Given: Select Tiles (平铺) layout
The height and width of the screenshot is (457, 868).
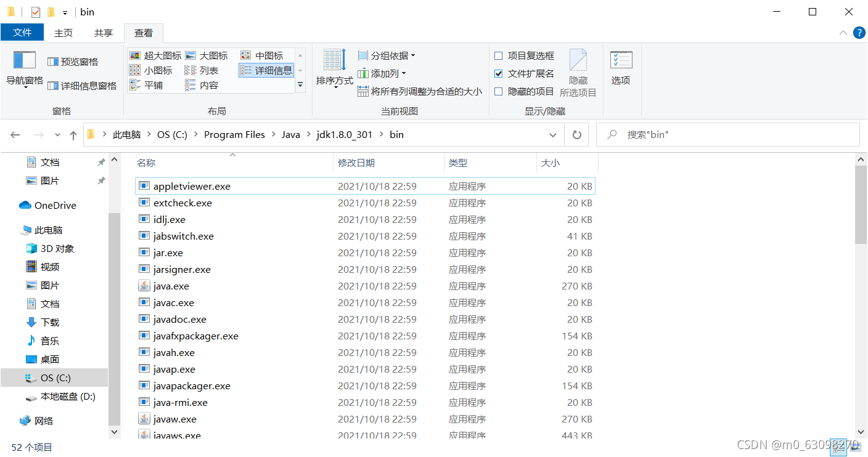Looking at the screenshot, I should pyautogui.click(x=146, y=85).
